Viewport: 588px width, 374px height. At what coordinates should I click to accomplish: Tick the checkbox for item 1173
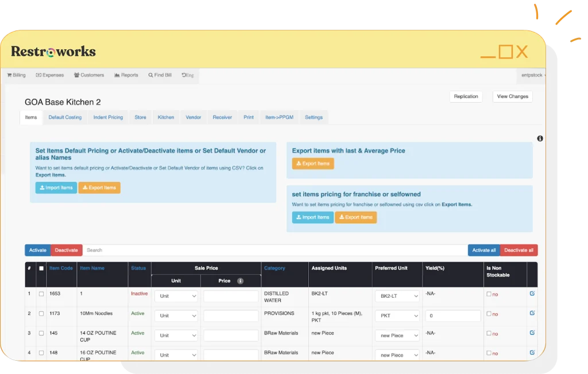click(41, 314)
